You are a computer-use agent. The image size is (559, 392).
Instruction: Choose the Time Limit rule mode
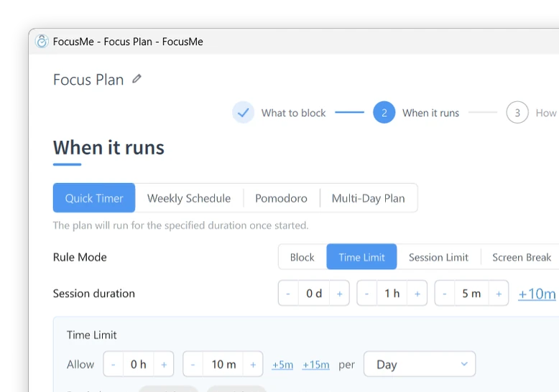pos(361,257)
